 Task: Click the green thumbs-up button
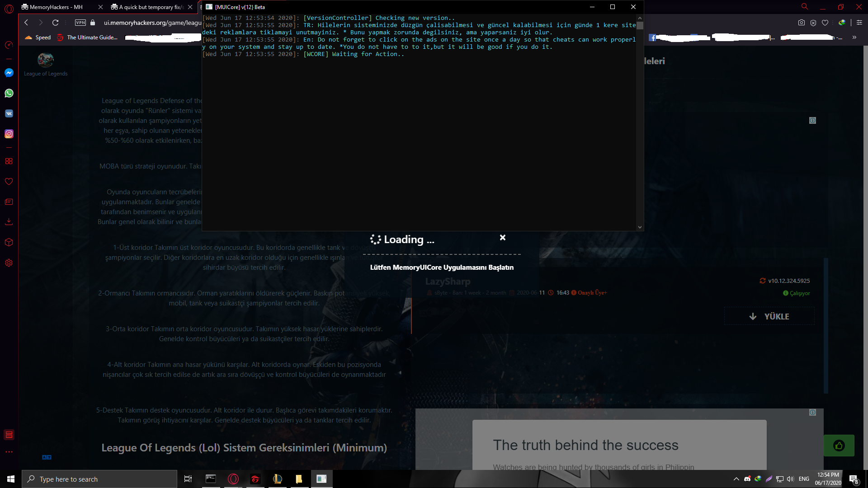click(x=839, y=446)
